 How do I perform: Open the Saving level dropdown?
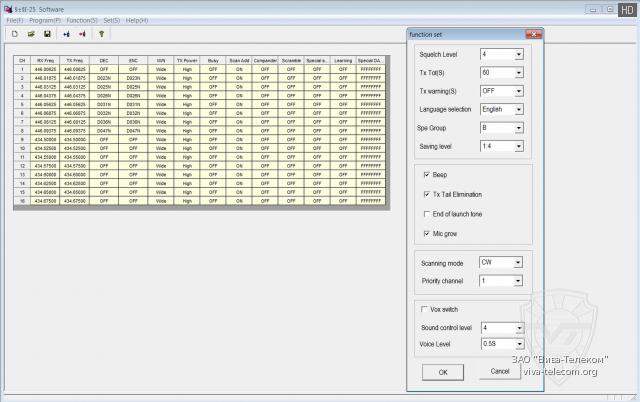(x=519, y=146)
